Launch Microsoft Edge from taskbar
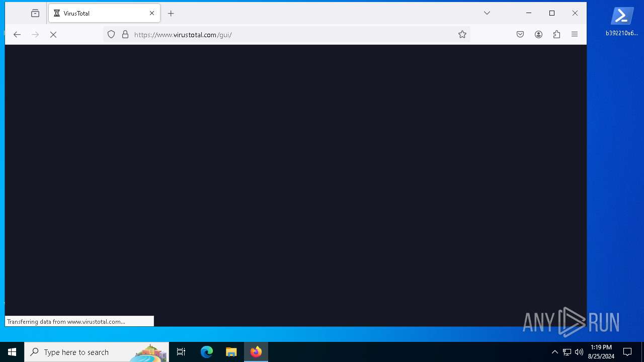 pos(207,352)
